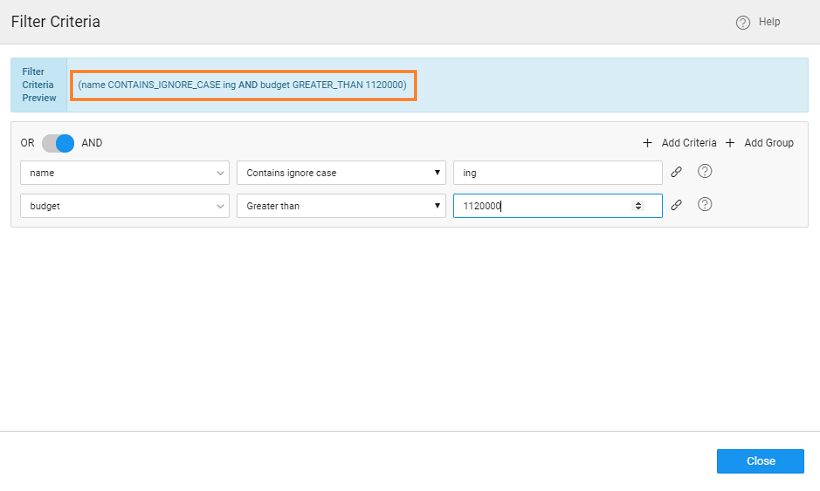Expand the Contains ignore case operator dropdown
The image size is (820, 491).
[341, 172]
